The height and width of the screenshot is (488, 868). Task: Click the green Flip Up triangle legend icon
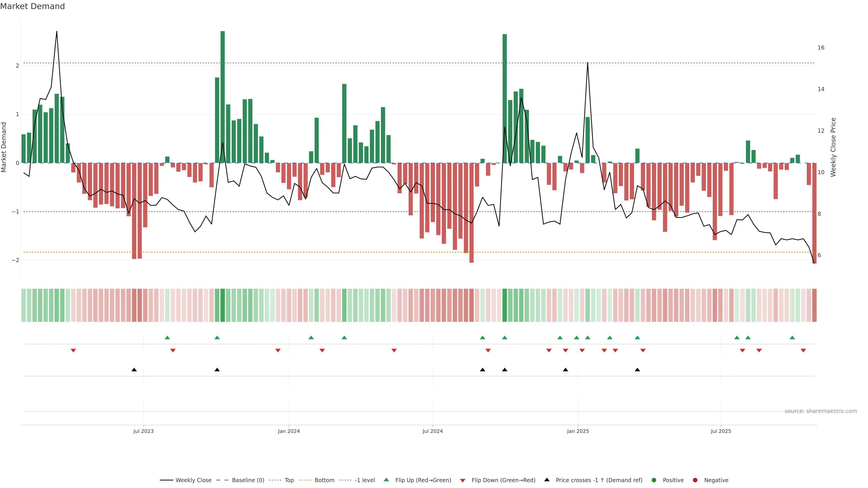[387, 480]
